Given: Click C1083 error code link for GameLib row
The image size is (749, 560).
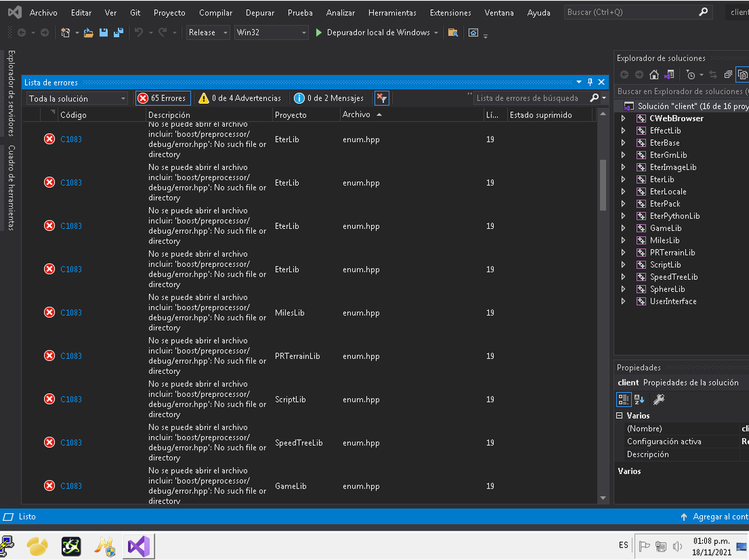Looking at the screenshot, I should [71, 486].
